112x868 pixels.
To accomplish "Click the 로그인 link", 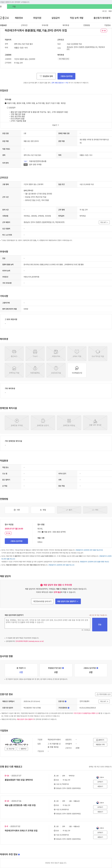I will pyautogui.click(x=105, y=11).
